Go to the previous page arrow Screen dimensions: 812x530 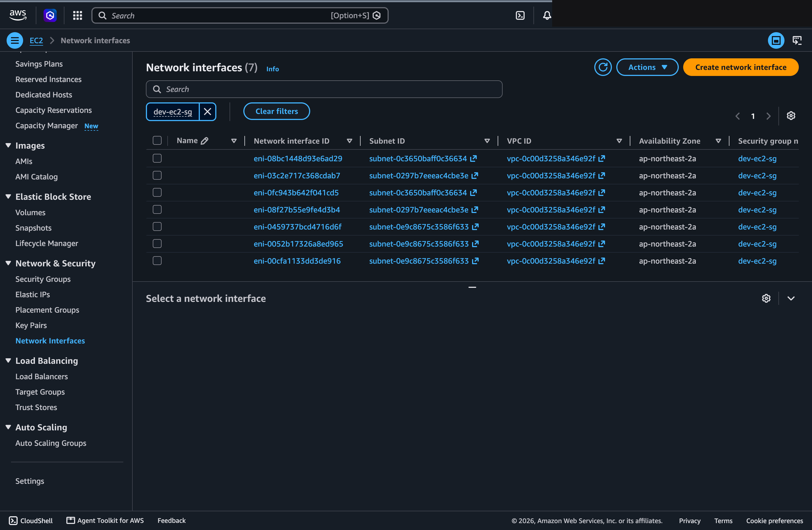click(x=738, y=116)
